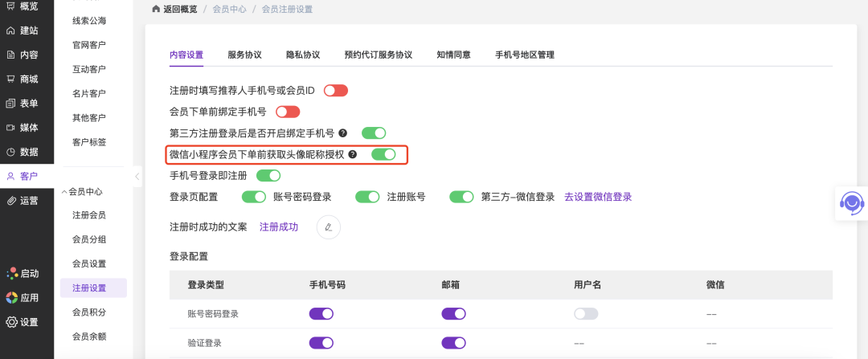Screen dimensions: 868x359
Task: Enable 会员下单前绑定手机号 toggle
Action: click(288, 112)
